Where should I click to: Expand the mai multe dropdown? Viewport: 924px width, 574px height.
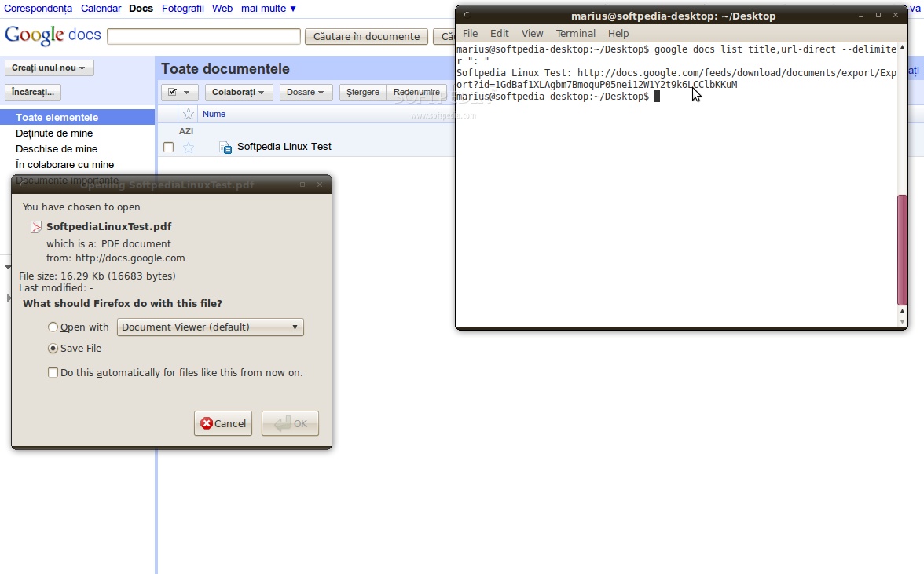[x=269, y=9]
